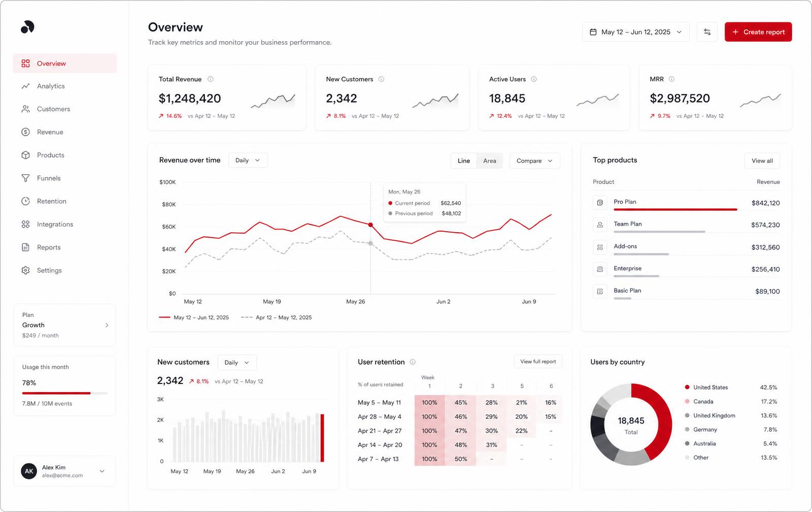Open the Usage this month card
This screenshot has height=512, width=812.
pos(65,386)
